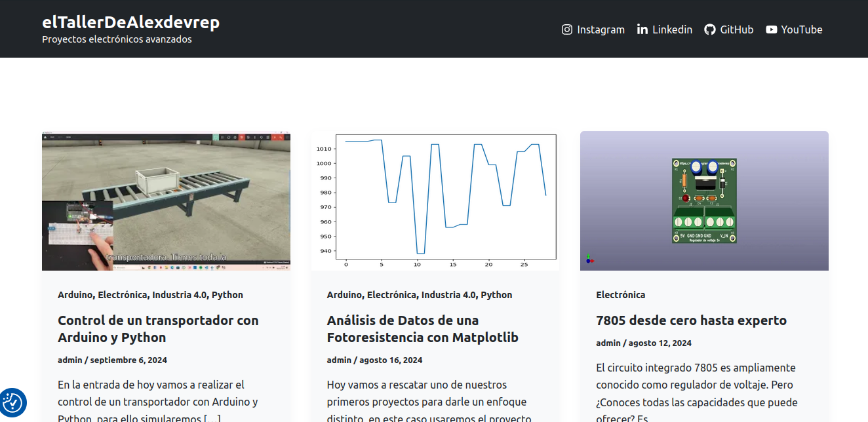Select Python category on Fotoresistencia post
The height and width of the screenshot is (422, 868).
click(497, 295)
